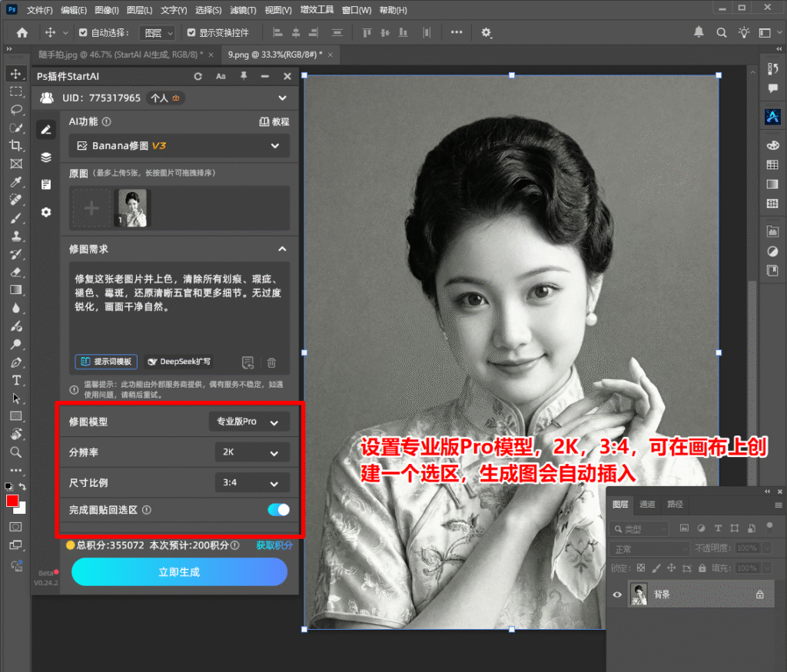Select the Horizontal Type tool
Image resolution: width=787 pixels, height=672 pixels.
(16, 380)
